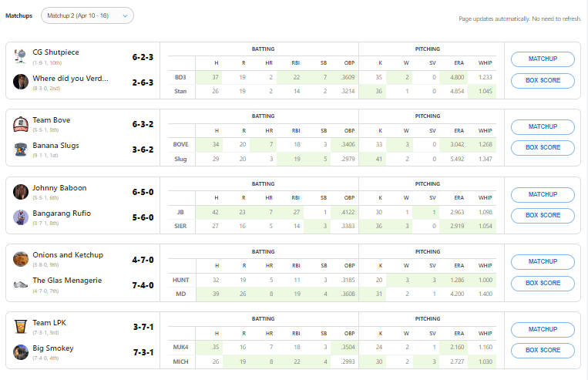Image resolution: width=588 pixels, height=380 pixels.
Task: Open BOX SCORE for Team Bove matchup
Action: [543, 147]
